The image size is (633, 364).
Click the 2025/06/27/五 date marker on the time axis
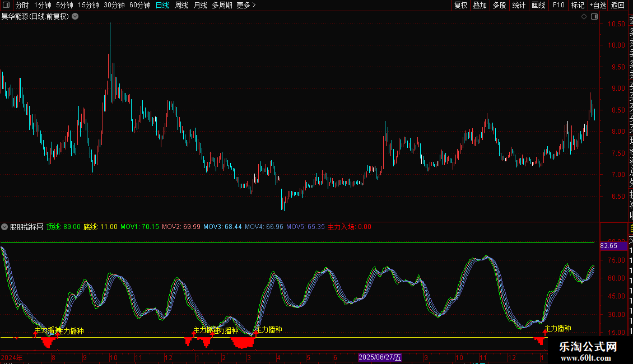[x=380, y=357]
